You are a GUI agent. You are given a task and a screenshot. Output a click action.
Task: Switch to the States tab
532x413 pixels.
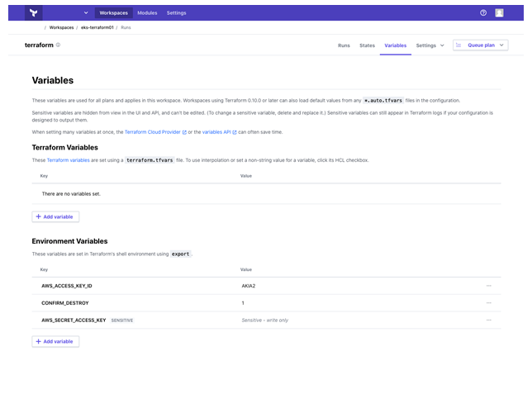pyautogui.click(x=367, y=45)
